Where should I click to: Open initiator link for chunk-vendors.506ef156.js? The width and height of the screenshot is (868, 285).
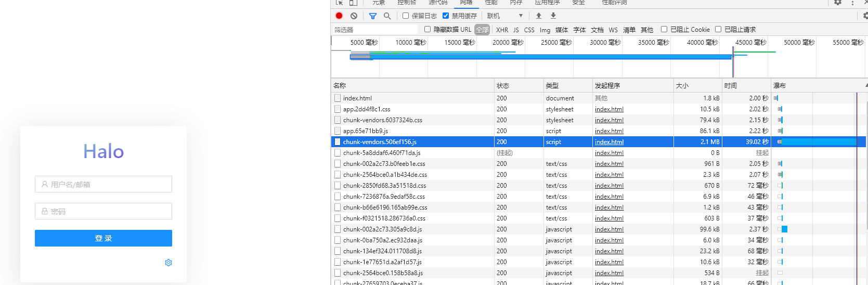point(609,142)
